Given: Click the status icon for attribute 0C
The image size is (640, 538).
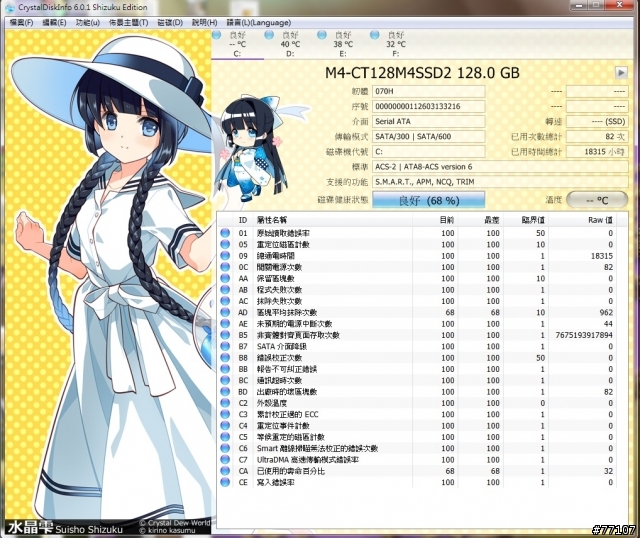Looking at the screenshot, I should click(225, 267).
